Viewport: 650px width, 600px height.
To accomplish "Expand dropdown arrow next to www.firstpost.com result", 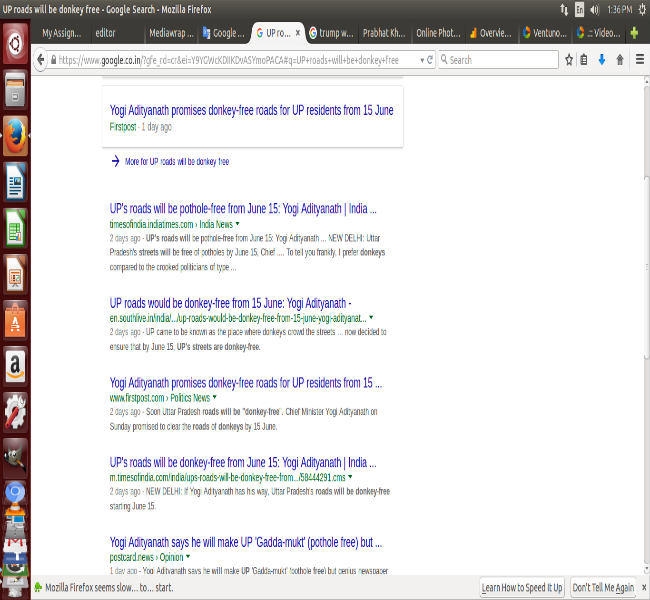I will [214, 398].
